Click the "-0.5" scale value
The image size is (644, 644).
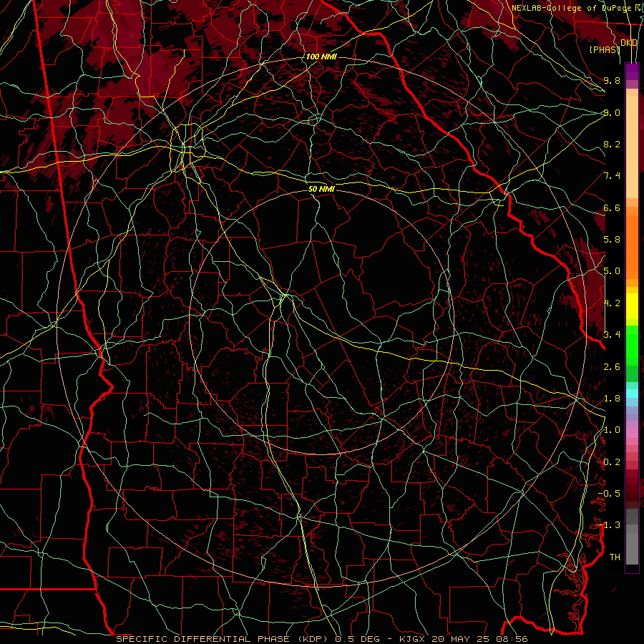pos(610,494)
